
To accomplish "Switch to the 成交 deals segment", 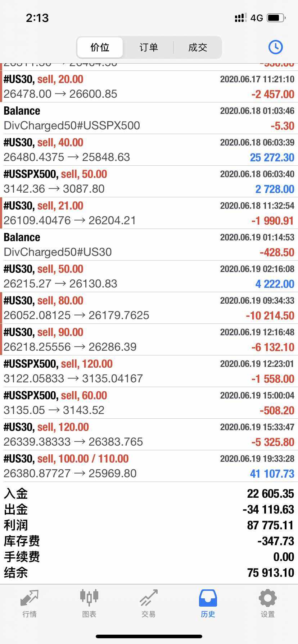I will (198, 47).
